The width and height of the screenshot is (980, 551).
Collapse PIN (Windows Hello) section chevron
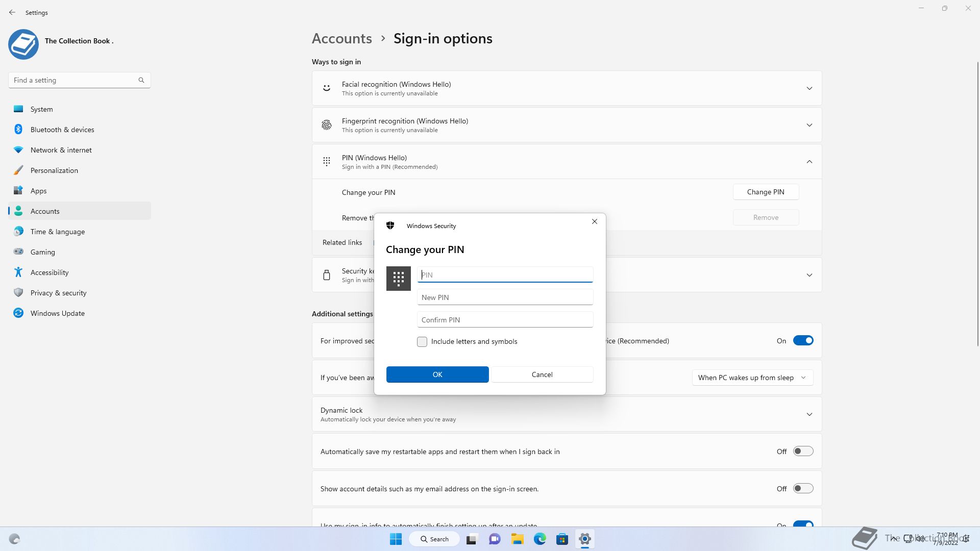[x=810, y=162]
